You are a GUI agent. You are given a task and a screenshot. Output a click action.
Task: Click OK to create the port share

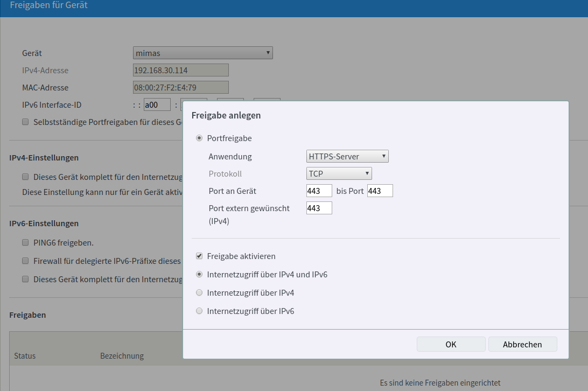[451, 345]
